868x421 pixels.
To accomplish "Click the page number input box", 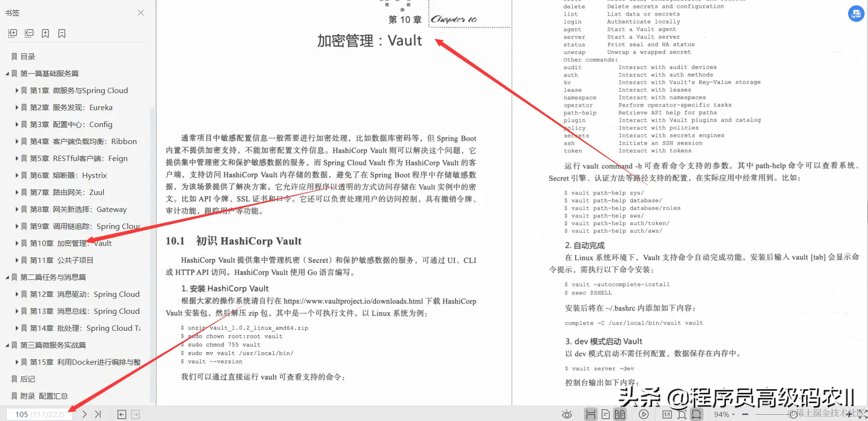I will click(x=39, y=414).
